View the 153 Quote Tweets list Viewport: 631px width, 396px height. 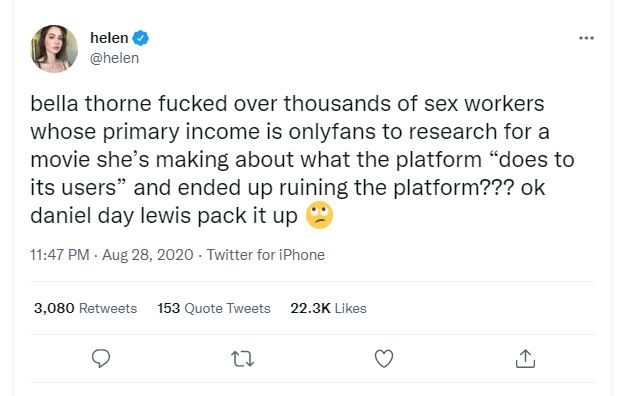(214, 308)
